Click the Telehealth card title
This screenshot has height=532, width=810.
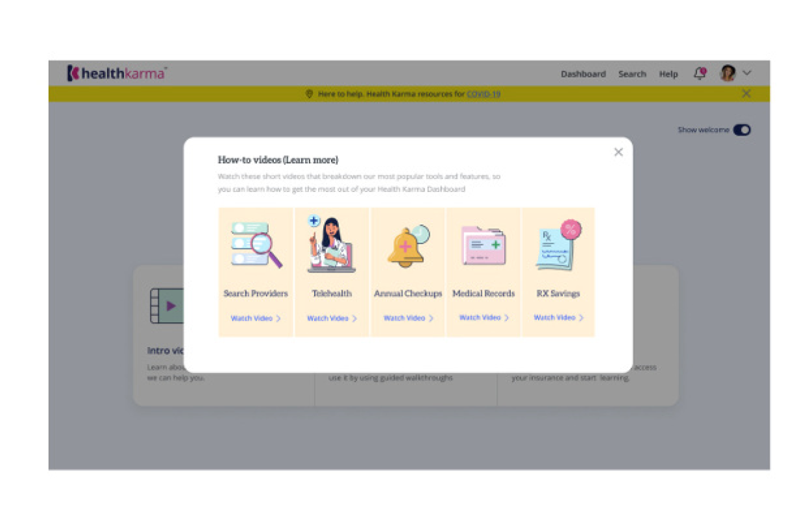click(x=332, y=293)
